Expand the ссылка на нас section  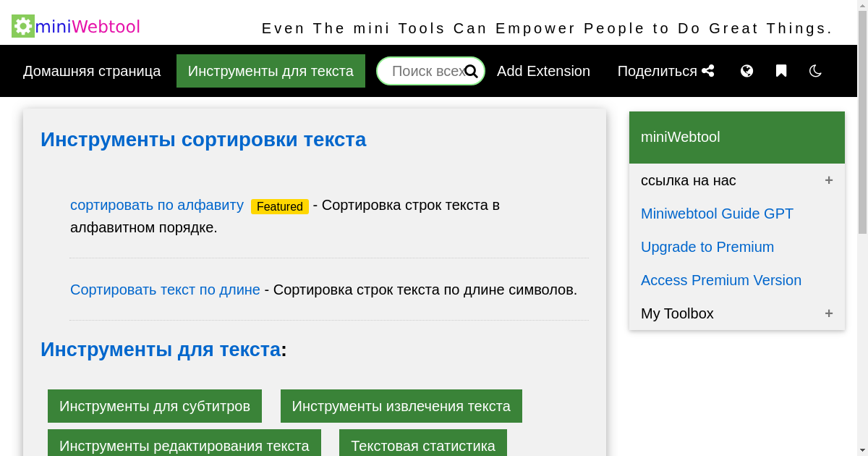pos(829,180)
